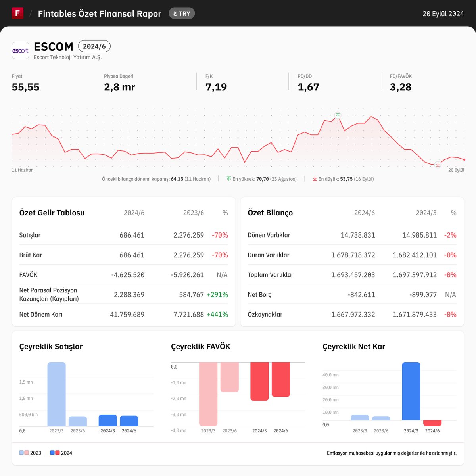Viewport: 476px width, 476px height.
Task: Click the Özet Bilanço heading
Action: (270, 213)
